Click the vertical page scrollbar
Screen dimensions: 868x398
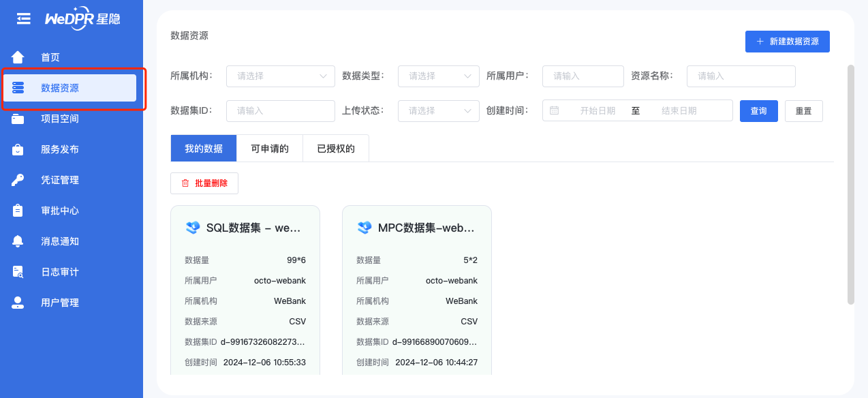tap(850, 184)
